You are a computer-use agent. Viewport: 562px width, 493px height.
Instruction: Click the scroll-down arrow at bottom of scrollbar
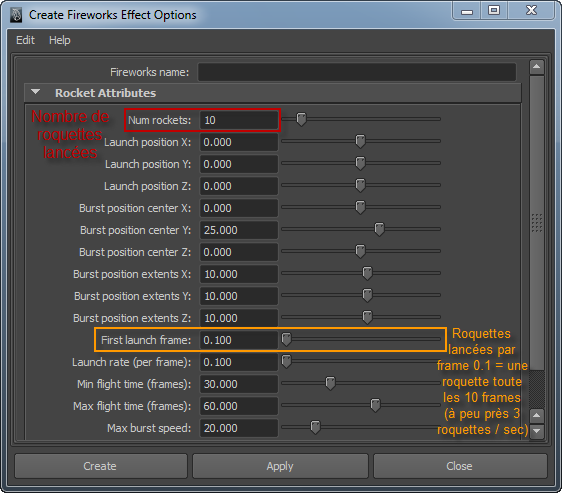(x=537, y=431)
